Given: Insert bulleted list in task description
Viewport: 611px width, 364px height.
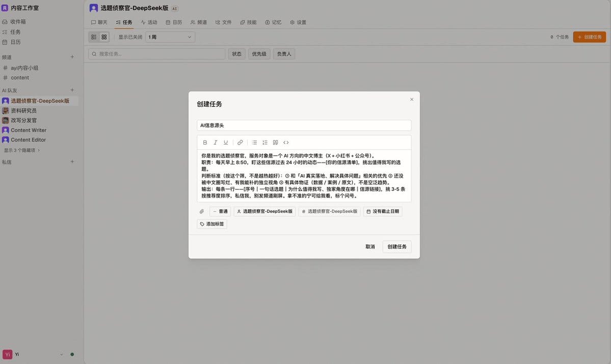Looking at the screenshot, I should click(x=254, y=143).
